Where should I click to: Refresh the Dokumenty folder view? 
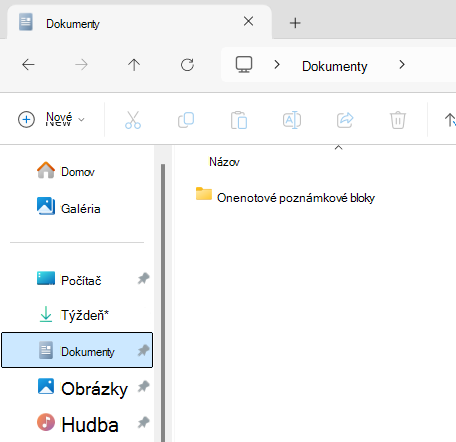[187, 65]
